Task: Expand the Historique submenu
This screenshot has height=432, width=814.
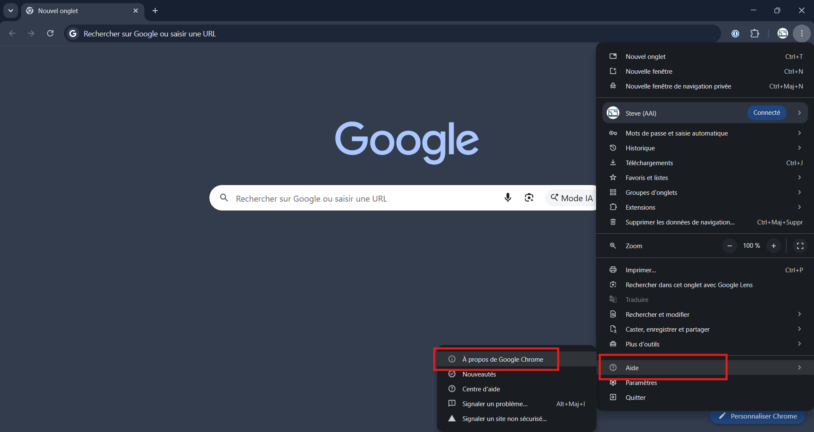Action: (704, 148)
